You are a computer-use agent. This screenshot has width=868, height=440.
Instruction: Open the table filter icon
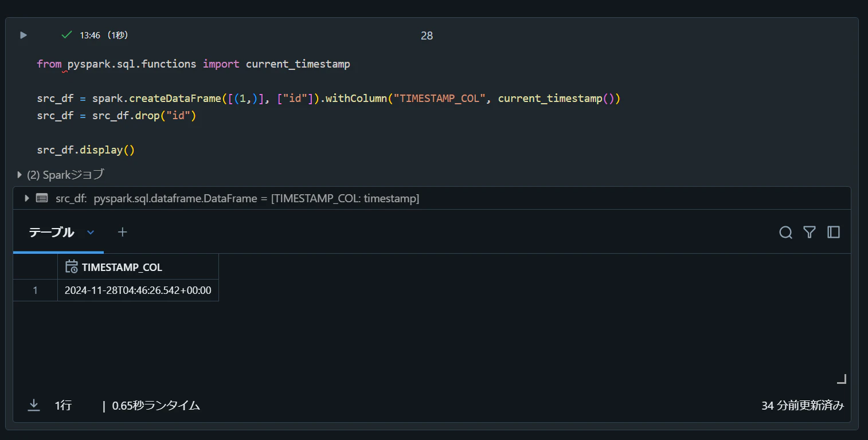tap(810, 232)
